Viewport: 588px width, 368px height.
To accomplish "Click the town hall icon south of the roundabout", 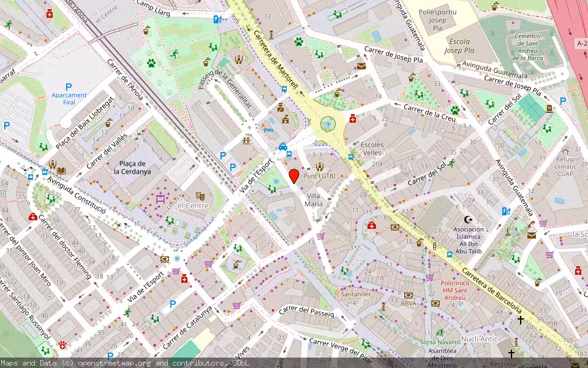I will pyautogui.click(x=285, y=120).
